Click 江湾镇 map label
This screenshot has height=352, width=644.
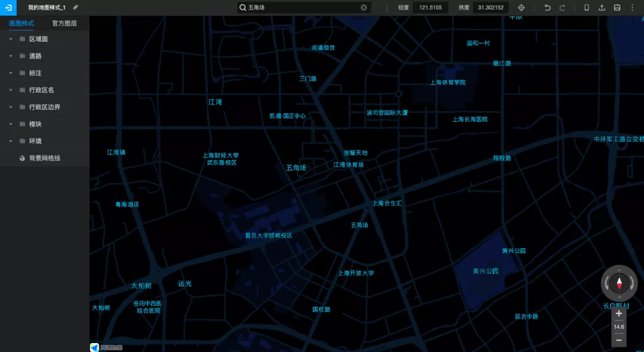[116, 152]
